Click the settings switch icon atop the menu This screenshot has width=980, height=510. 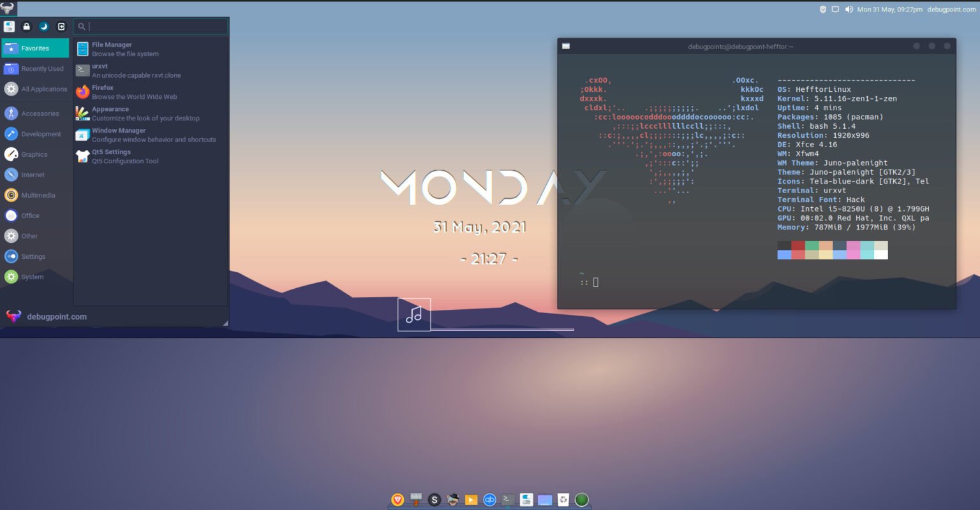[x=9, y=26]
